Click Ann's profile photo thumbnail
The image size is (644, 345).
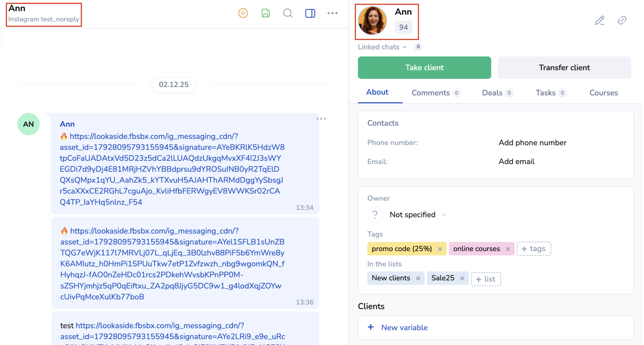(373, 21)
